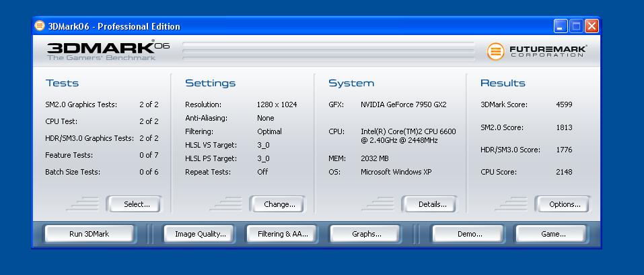Click the Futuremark Corporation logo

[537, 51]
